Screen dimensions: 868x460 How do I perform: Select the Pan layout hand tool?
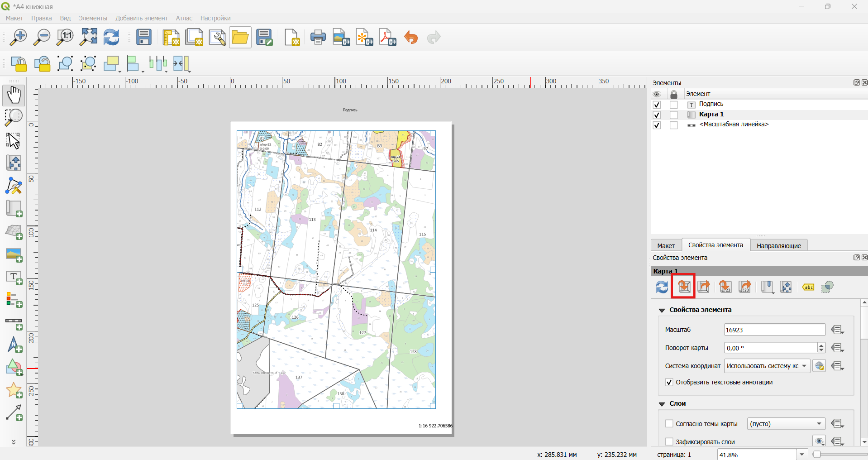[14, 95]
